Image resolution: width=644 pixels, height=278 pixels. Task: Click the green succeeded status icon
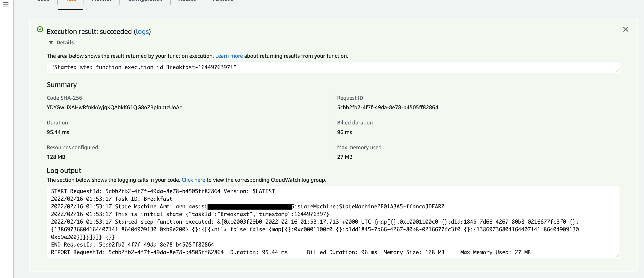point(40,29)
